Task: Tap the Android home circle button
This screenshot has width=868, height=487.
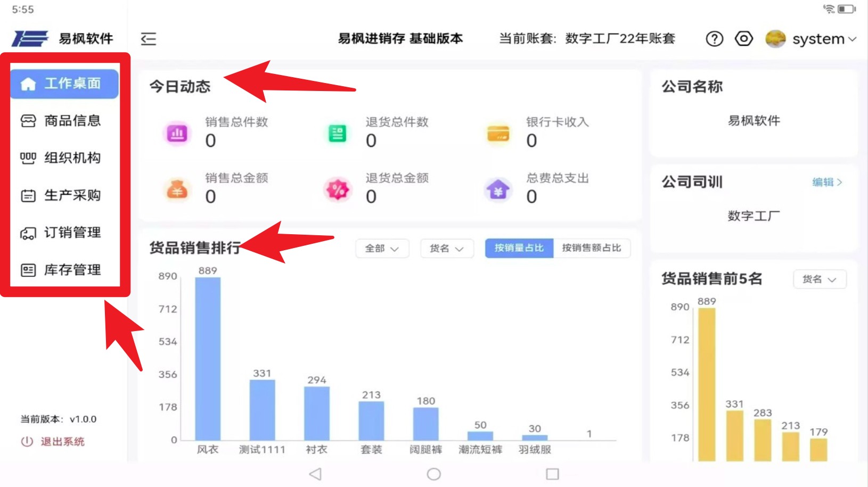Action: click(x=434, y=474)
